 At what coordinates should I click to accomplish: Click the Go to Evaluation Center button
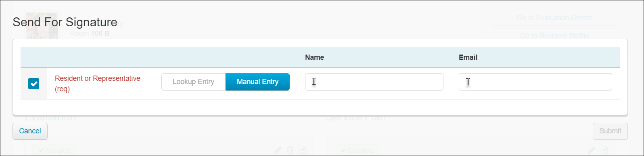pos(554,18)
